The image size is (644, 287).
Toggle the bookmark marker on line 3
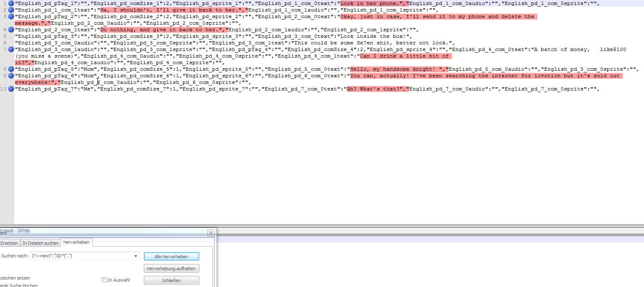(x=11, y=16)
